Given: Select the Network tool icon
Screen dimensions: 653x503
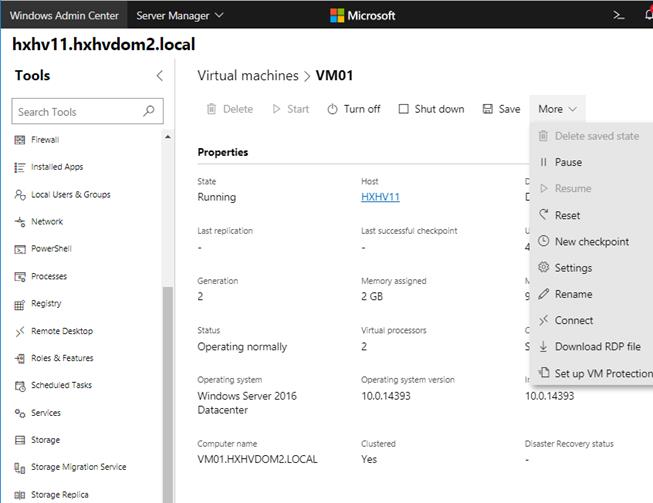Looking at the screenshot, I should pos(20,222).
